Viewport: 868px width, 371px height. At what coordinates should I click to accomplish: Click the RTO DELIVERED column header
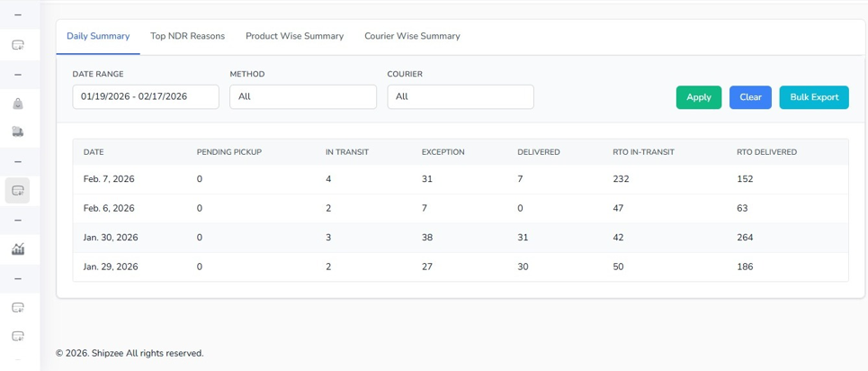pos(766,152)
